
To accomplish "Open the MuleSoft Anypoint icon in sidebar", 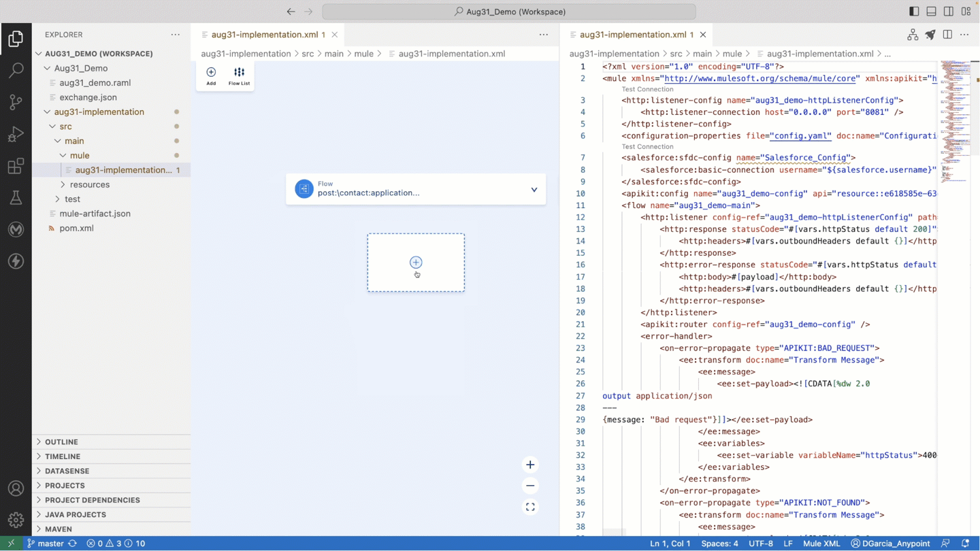I will coord(16,229).
